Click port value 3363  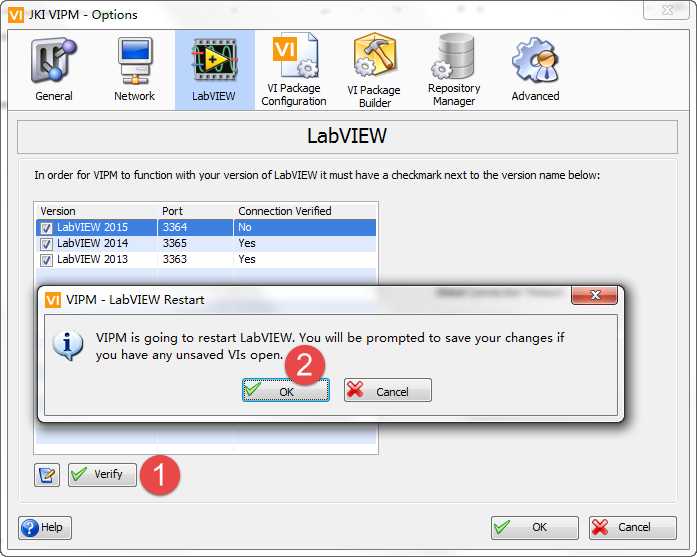coord(175,259)
